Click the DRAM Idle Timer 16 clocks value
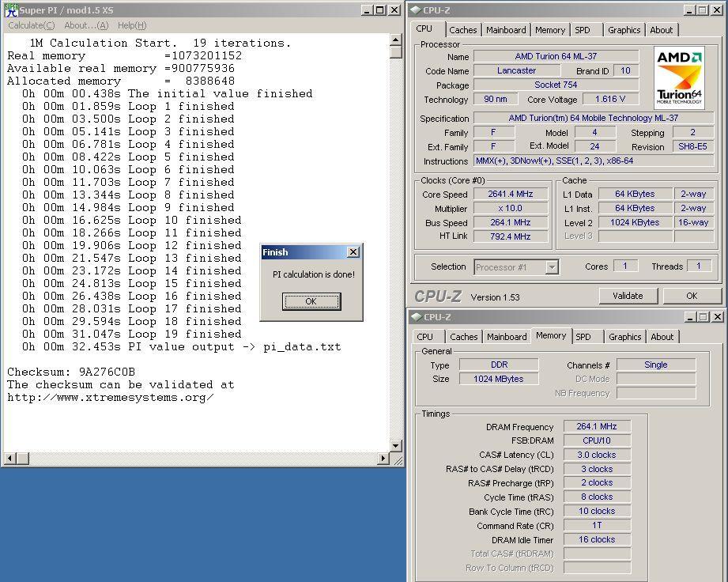The width and height of the screenshot is (728, 582). 597,539
